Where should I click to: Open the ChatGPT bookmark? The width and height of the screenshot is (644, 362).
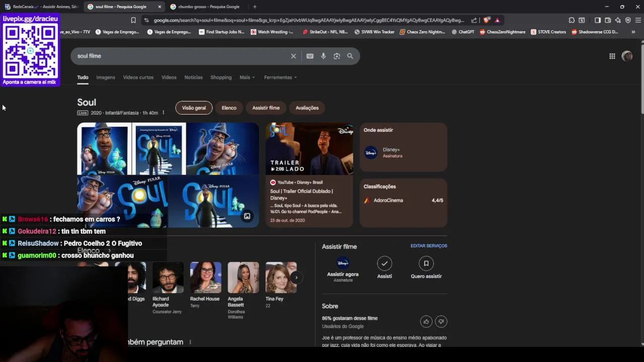click(x=463, y=32)
